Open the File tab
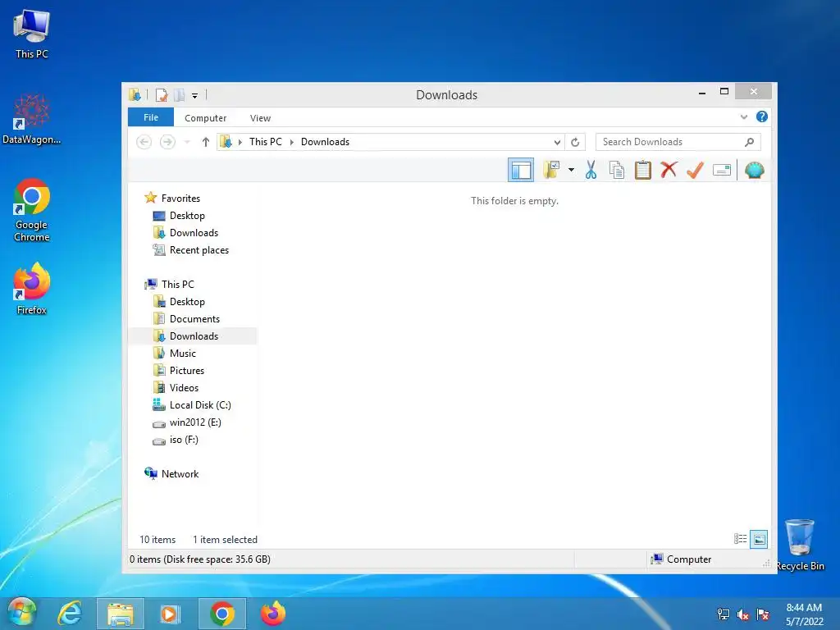 [x=151, y=117]
